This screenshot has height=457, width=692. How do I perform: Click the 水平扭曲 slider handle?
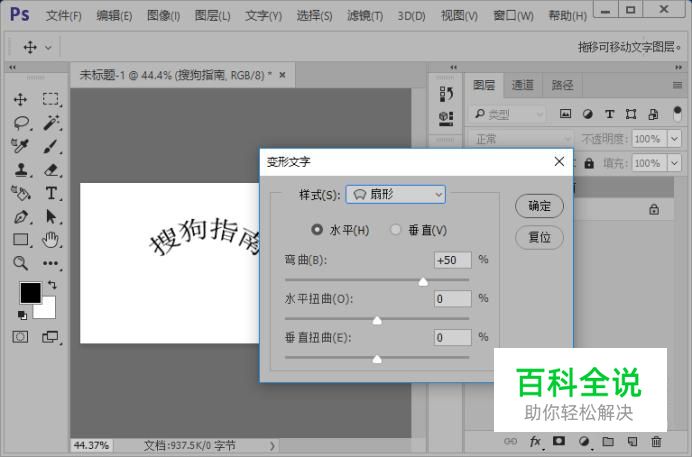pyautogui.click(x=377, y=320)
